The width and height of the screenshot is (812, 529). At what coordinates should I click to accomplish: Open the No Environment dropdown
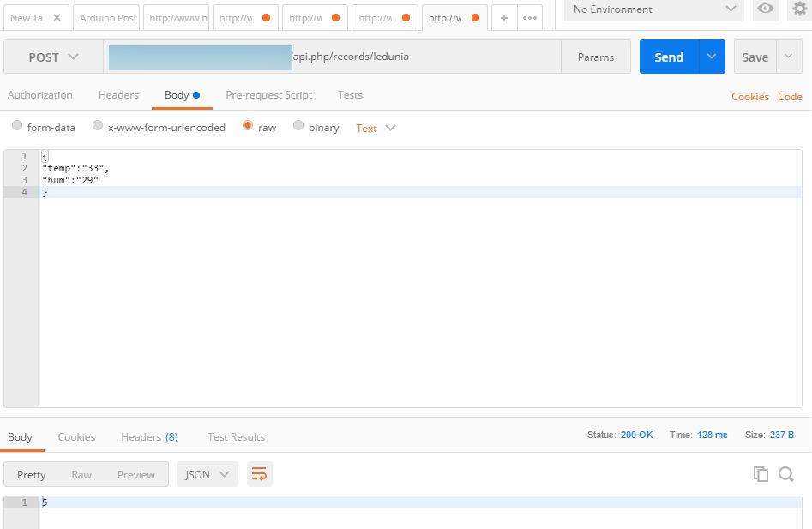click(654, 9)
